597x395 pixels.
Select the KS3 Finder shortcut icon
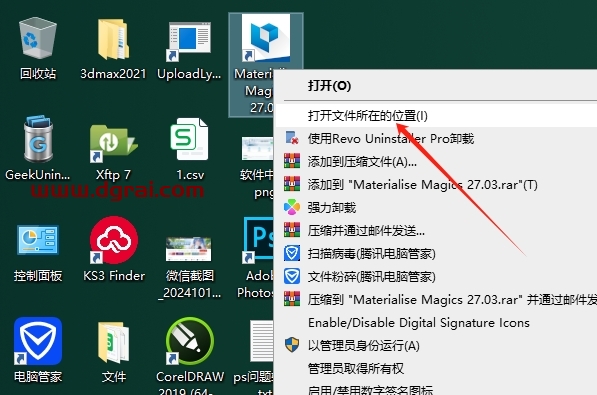(113, 240)
